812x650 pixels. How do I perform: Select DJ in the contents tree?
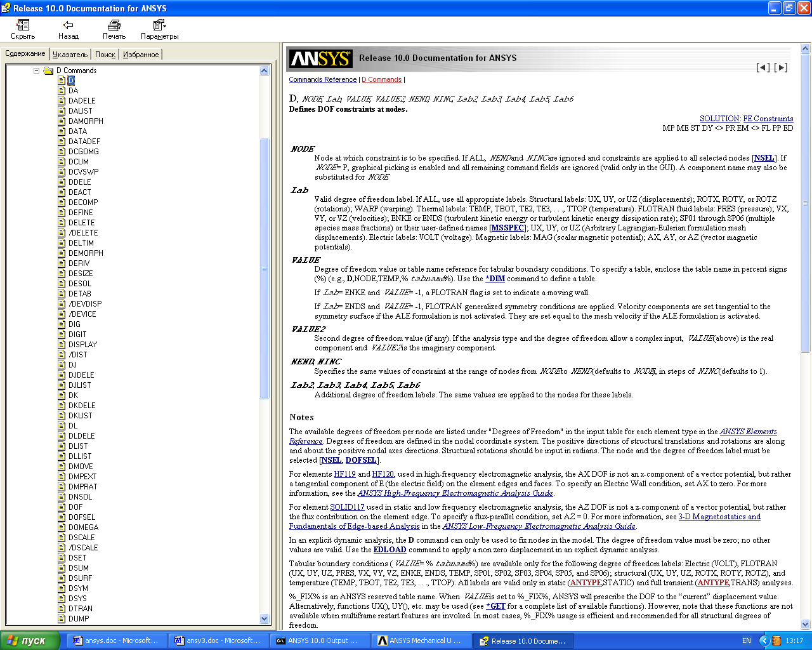72,365
